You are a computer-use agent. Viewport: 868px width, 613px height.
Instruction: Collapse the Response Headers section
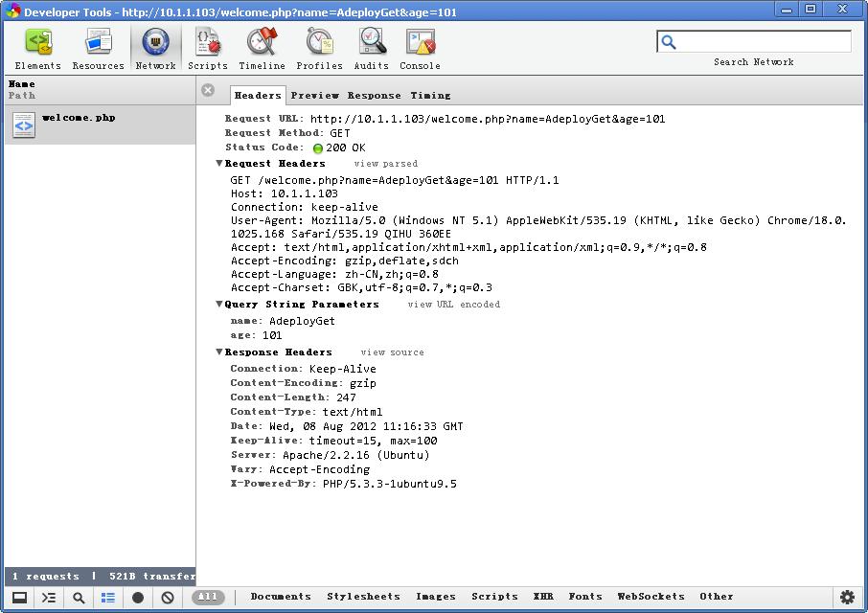point(219,352)
